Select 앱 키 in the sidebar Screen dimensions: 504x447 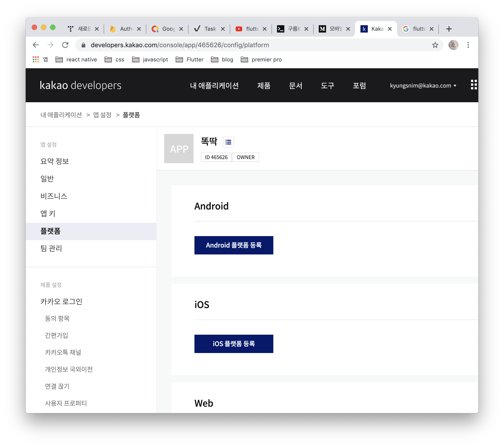coord(48,213)
